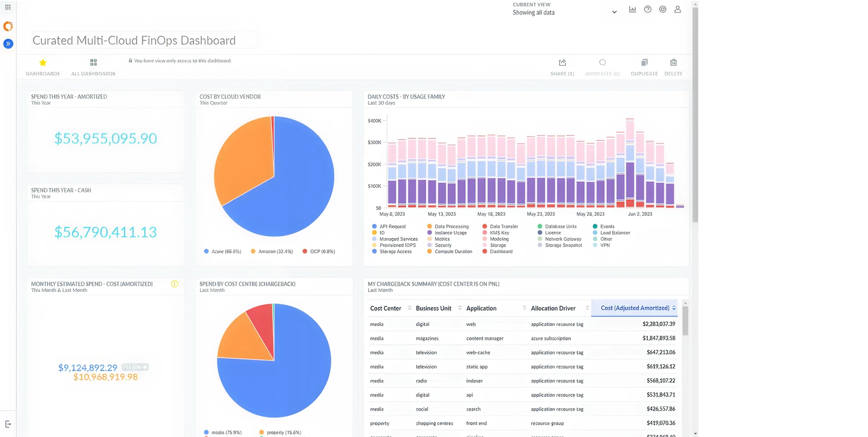Expand the sidebar with the blue chevron button

[8, 43]
